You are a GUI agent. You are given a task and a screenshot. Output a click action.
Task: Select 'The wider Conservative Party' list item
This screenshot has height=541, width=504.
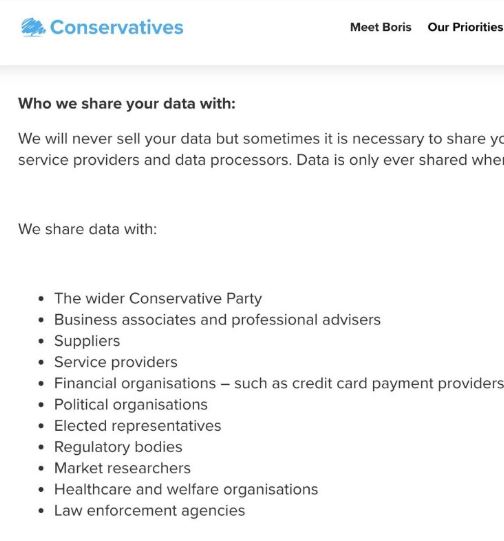(158, 298)
